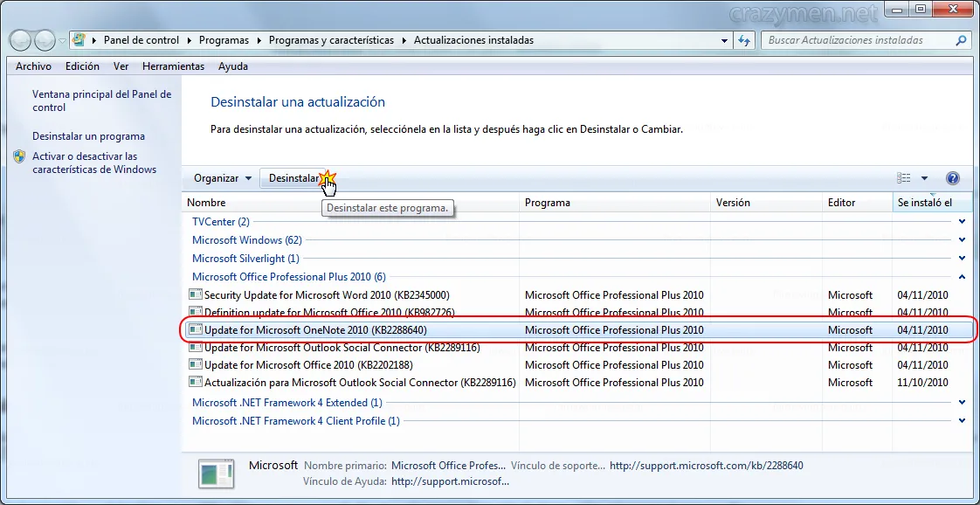
Task: Open the Ver menu
Action: pos(121,66)
